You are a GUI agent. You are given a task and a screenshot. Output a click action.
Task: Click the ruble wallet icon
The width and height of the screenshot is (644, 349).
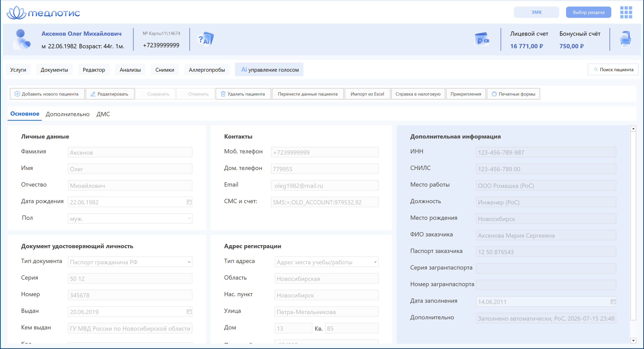482,39
